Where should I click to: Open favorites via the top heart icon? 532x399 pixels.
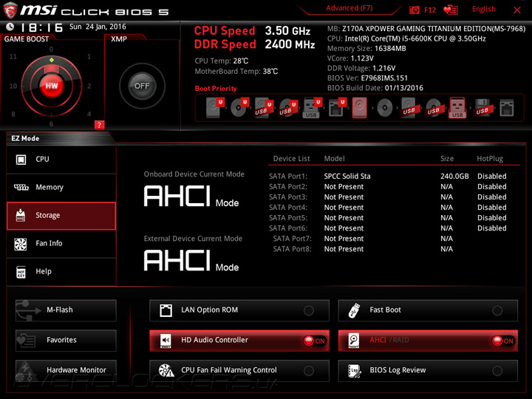pyautogui.click(x=451, y=10)
